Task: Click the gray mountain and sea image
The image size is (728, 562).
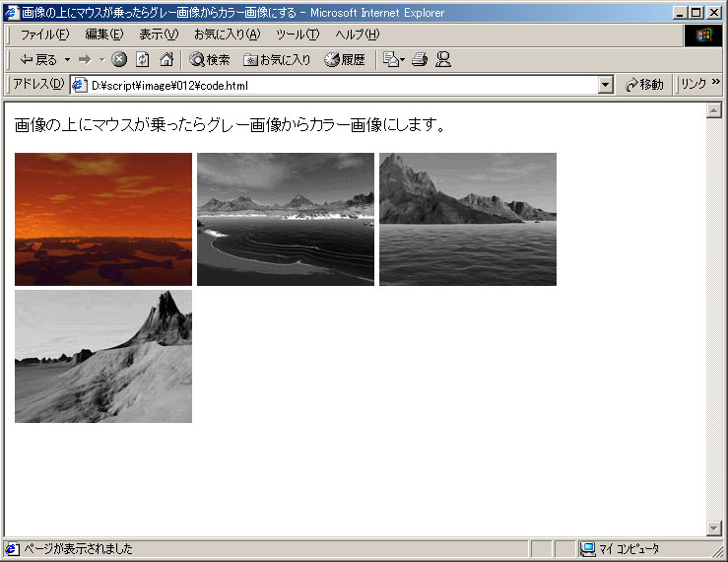Action: point(468,219)
